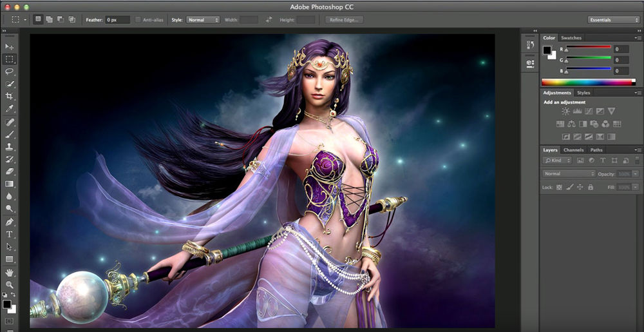Switch to the Swatches tab
The width and height of the screenshot is (644, 332).
pos(571,38)
